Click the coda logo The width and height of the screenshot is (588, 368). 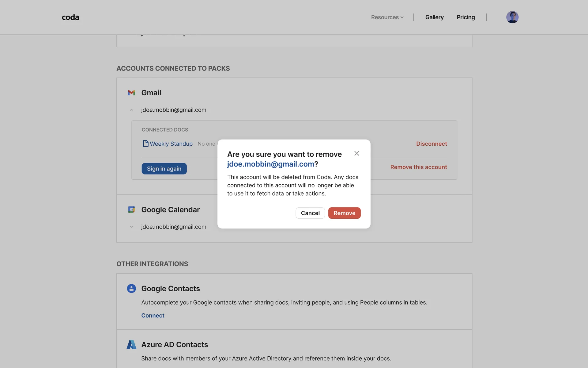tap(70, 17)
